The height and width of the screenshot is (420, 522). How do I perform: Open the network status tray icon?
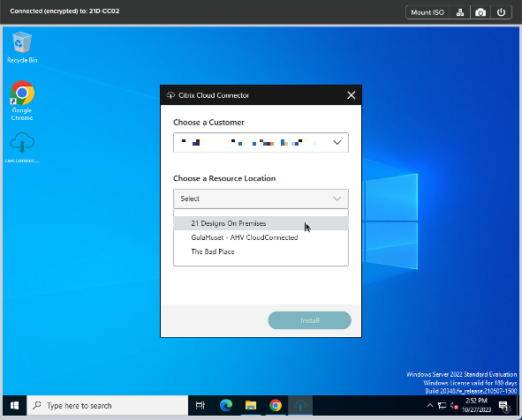coord(442,405)
